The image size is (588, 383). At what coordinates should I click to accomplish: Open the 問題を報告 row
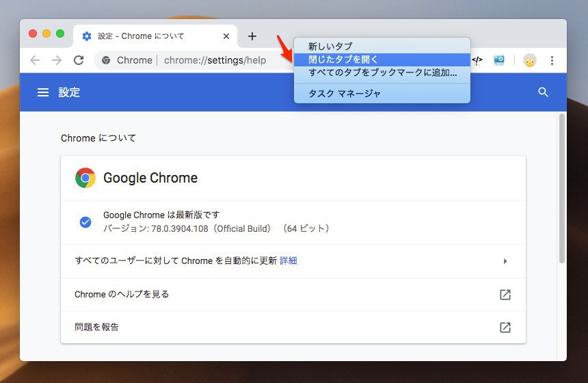[x=293, y=327]
